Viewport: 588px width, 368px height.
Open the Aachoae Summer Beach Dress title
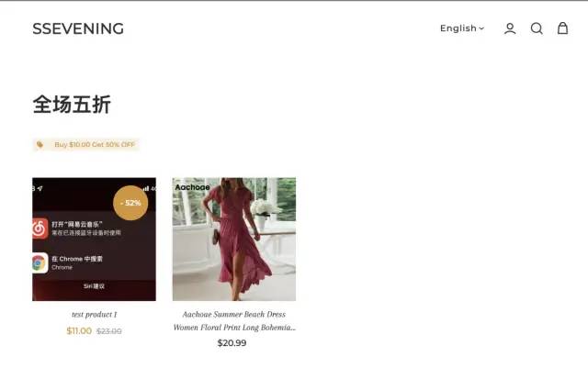pyautogui.click(x=234, y=321)
